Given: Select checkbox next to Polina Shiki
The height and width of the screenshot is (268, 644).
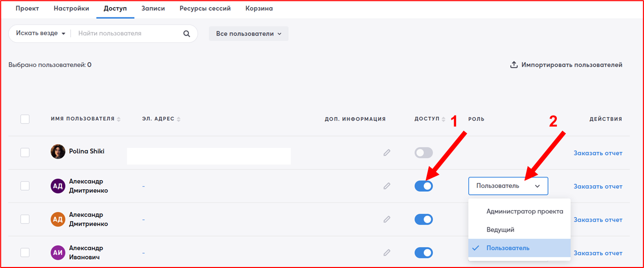Looking at the screenshot, I should coord(25,152).
